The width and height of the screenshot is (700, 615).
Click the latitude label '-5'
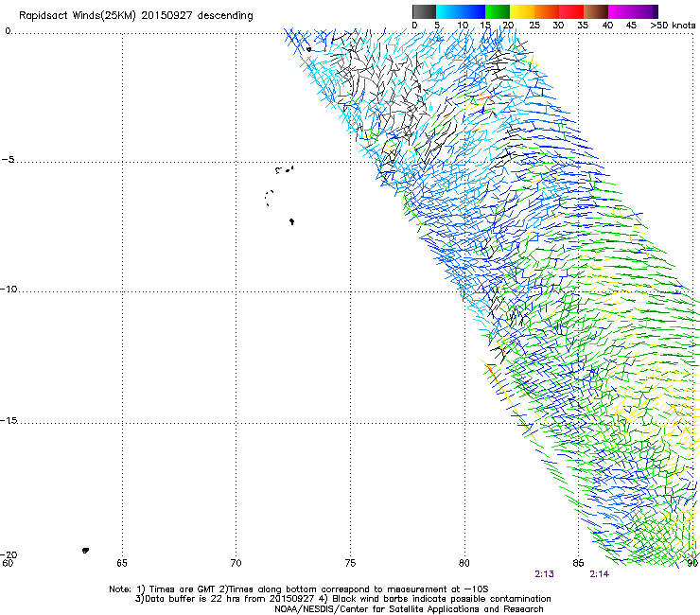[x=8, y=160]
